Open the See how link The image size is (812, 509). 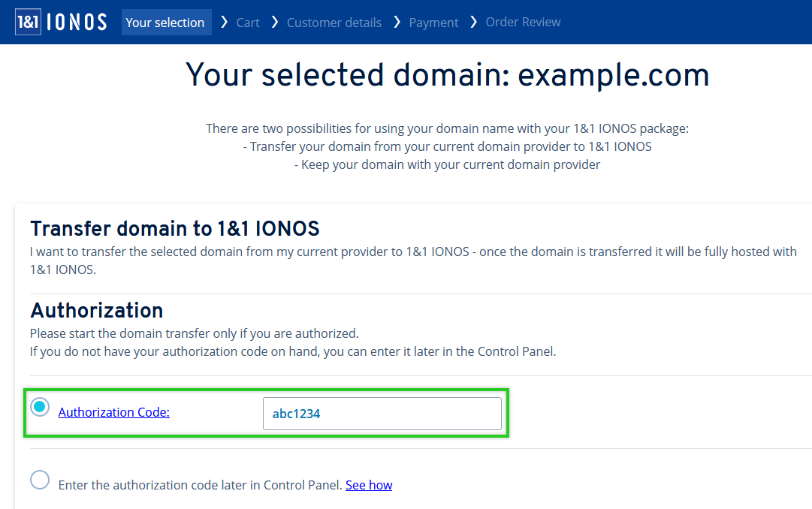click(369, 485)
